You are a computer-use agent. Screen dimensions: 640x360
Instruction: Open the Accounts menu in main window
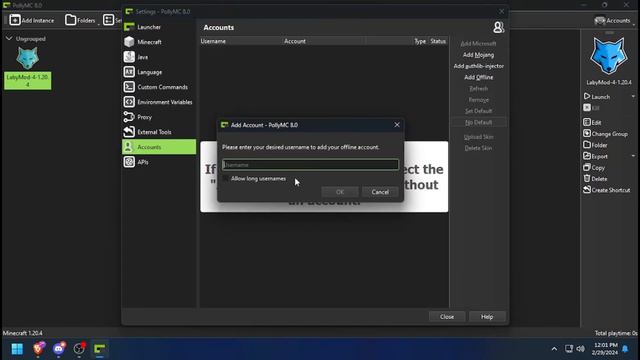[x=613, y=20]
